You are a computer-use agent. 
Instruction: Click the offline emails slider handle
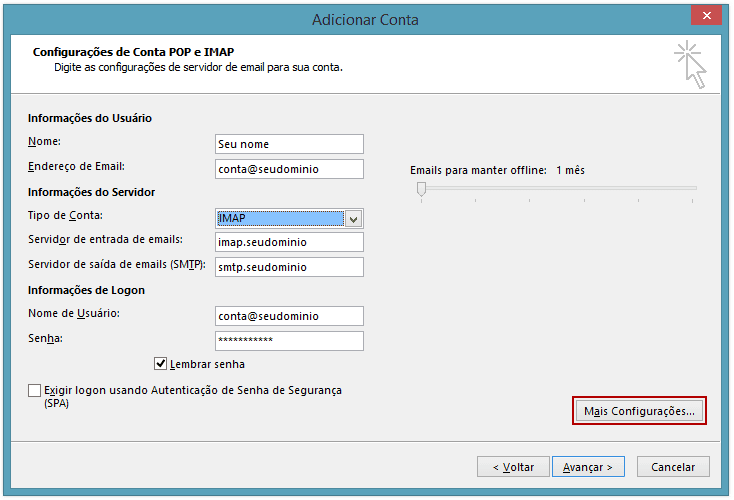pyautogui.click(x=421, y=189)
